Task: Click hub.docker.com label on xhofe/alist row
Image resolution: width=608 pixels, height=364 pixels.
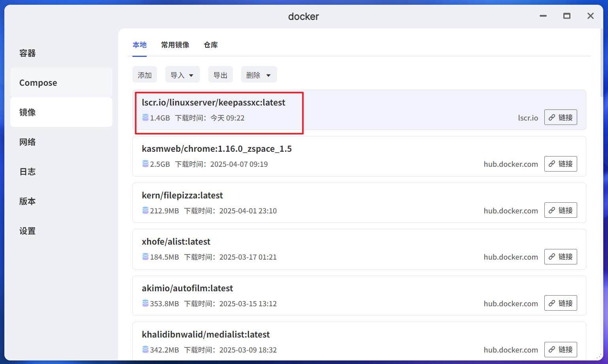Action: (511, 257)
